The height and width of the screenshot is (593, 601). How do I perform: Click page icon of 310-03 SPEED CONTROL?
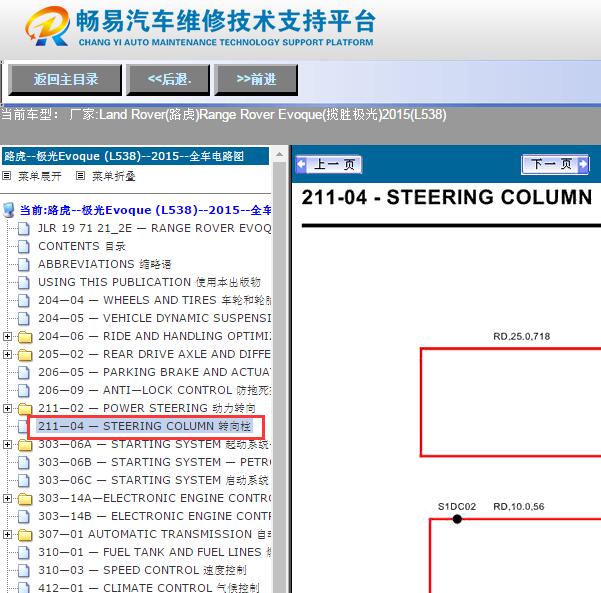click(x=24, y=571)
